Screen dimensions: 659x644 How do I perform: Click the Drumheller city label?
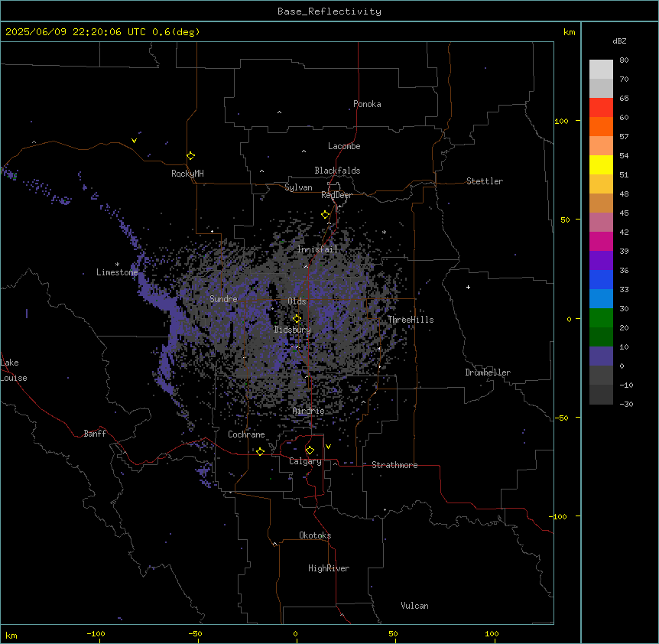[488, 372]
